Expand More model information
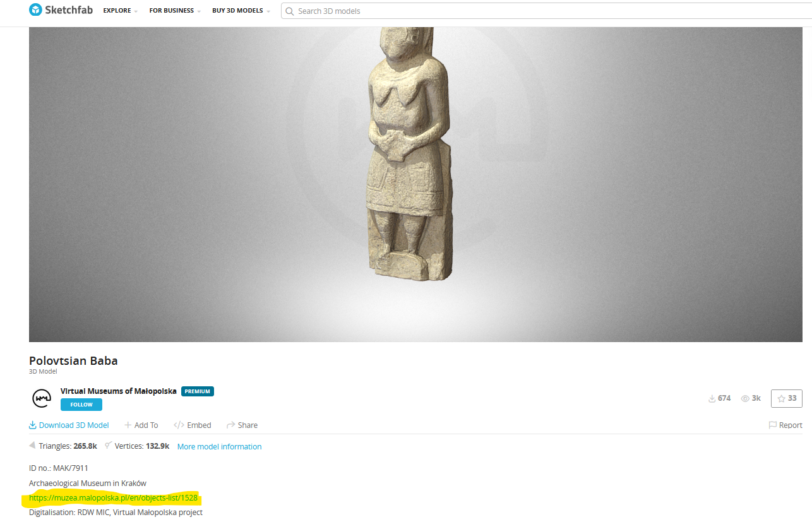This screenshot has width=812, height=522. (219, 447)
